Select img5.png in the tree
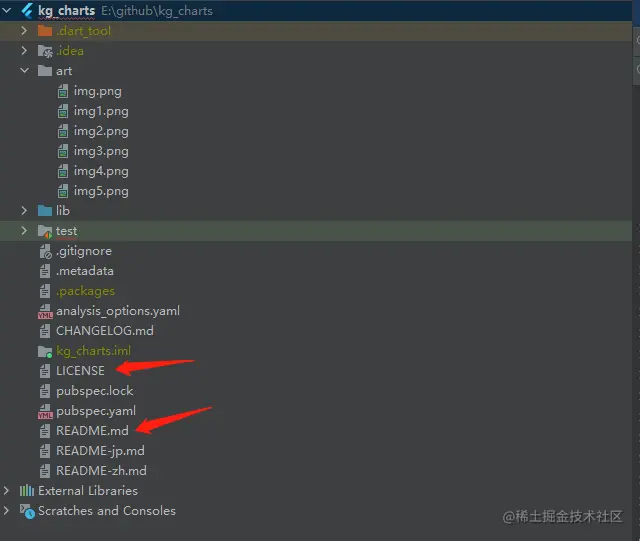This screenshot has height=541, width=640. [x=101, y=191]
